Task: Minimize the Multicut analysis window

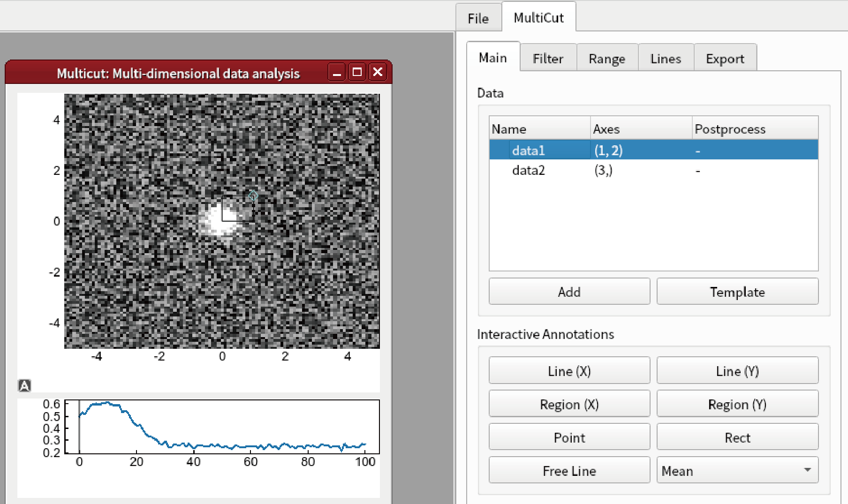Action: (337, 73)
